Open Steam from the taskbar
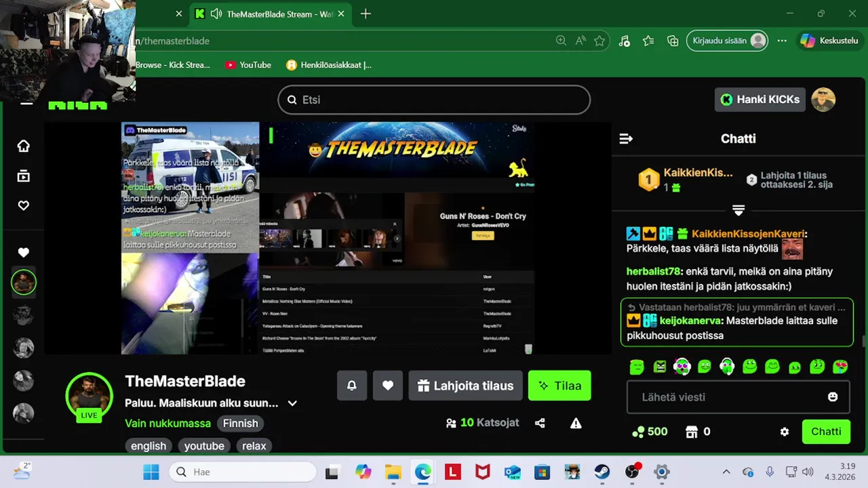Viewport: 868px width, 488px height. click(602, 472)
